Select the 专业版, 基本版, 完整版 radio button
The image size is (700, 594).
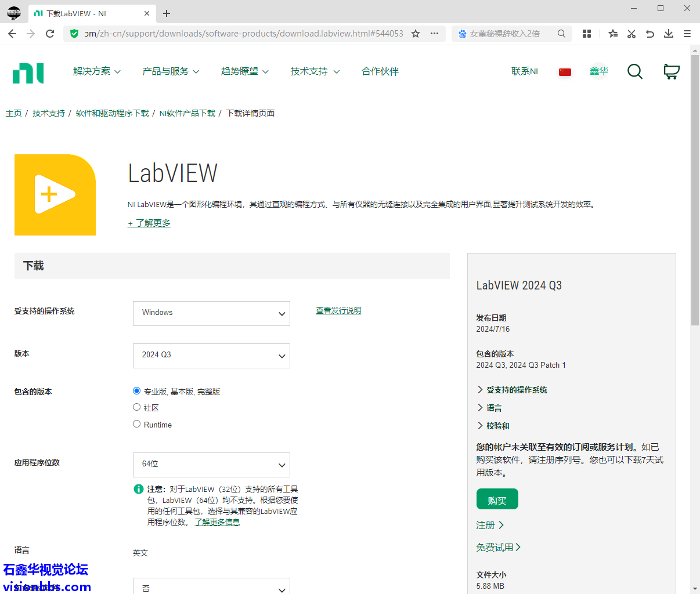point(137,391)
